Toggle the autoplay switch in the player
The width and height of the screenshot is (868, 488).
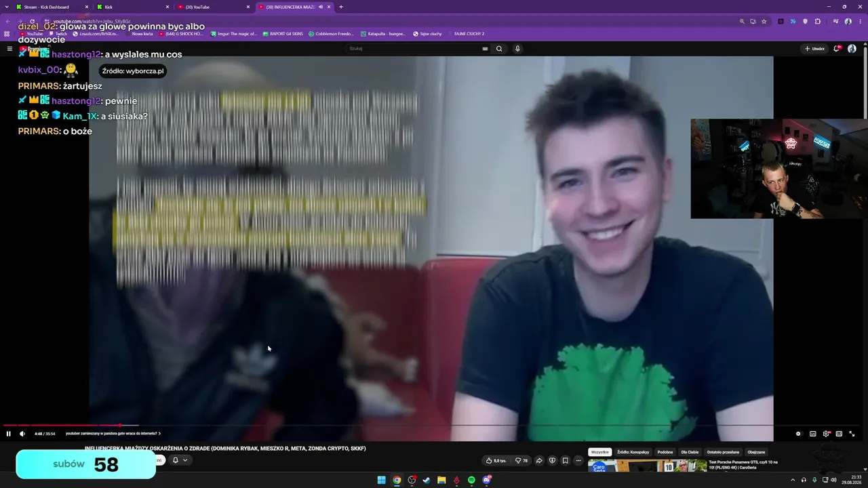pyautogui.click(x=798, y=434)
